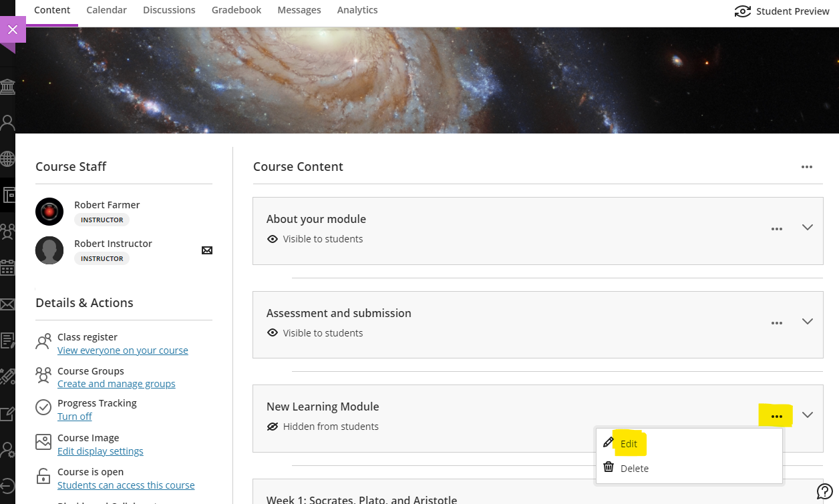
Task: Open your Profile from the left sidebar
Action: coord(8,121)
